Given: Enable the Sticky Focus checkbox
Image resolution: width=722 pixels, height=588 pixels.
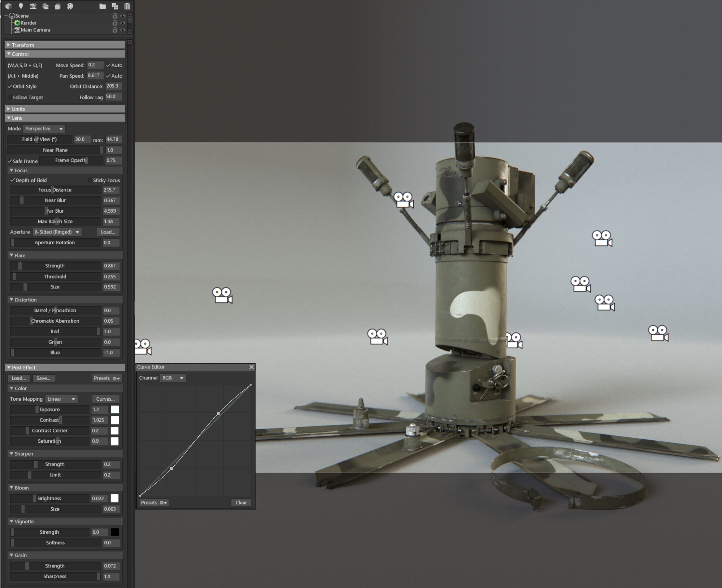Looking at the screenshot, I should pos(90,180).
